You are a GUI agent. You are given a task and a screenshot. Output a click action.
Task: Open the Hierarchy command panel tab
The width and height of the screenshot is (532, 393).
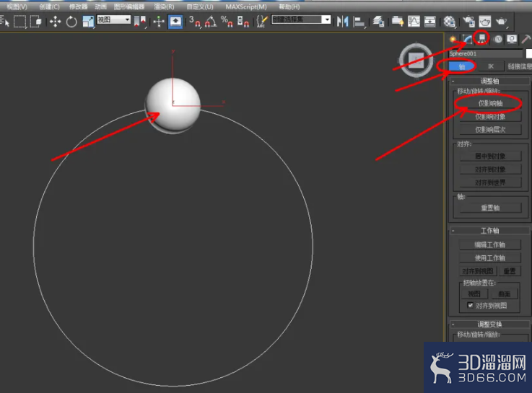pyautogui.click(x=481, y=39)
